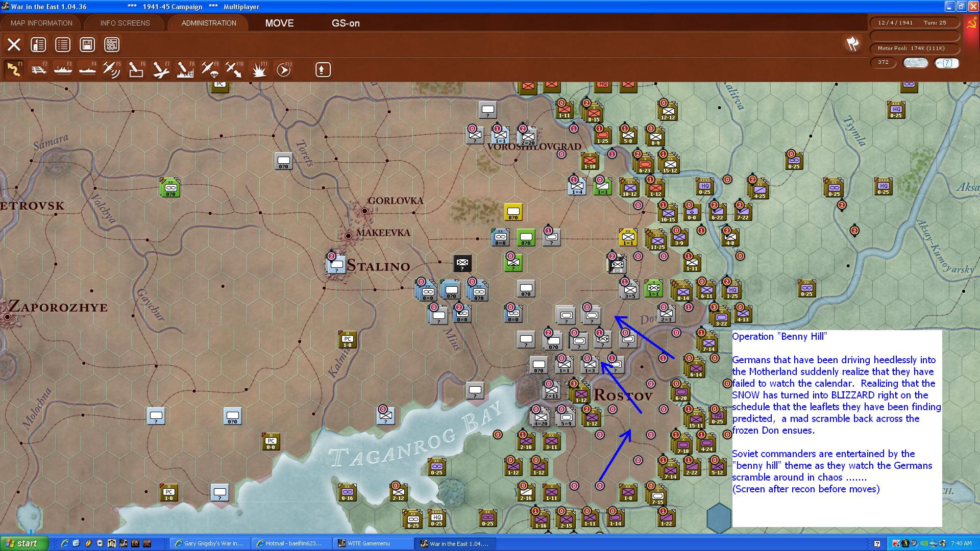
Task: Select the Move mode F1 icon
Action: tap(14, 69)
